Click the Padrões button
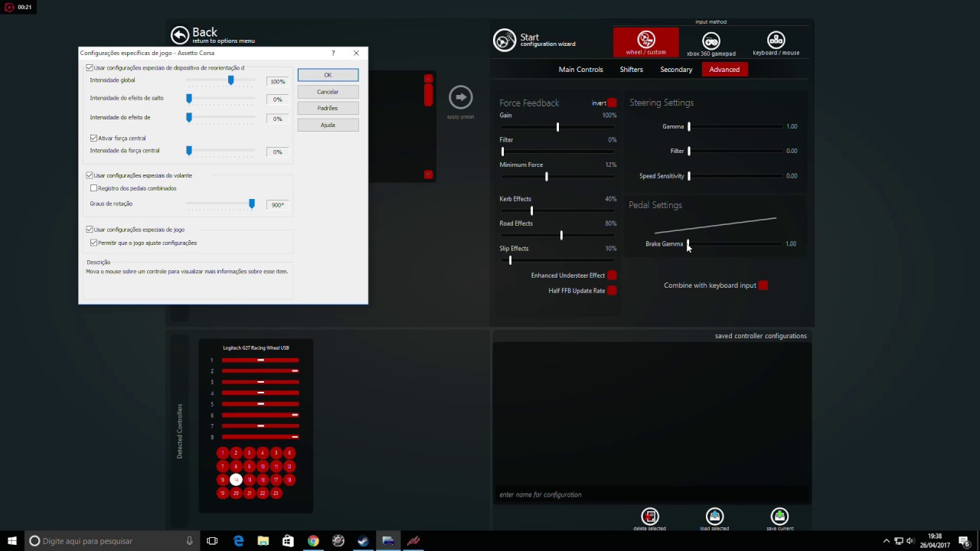This screenshot has height=551, width=980. click(328, 108)
